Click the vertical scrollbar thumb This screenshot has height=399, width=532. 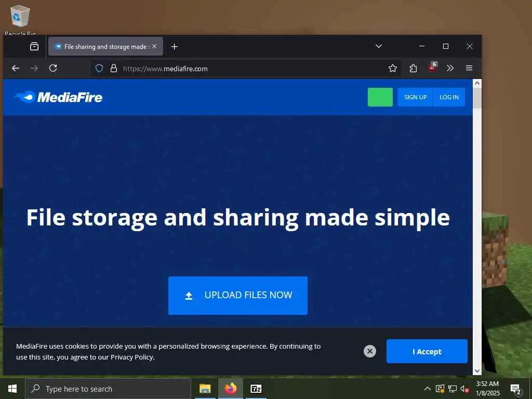(x=477, y=98)
